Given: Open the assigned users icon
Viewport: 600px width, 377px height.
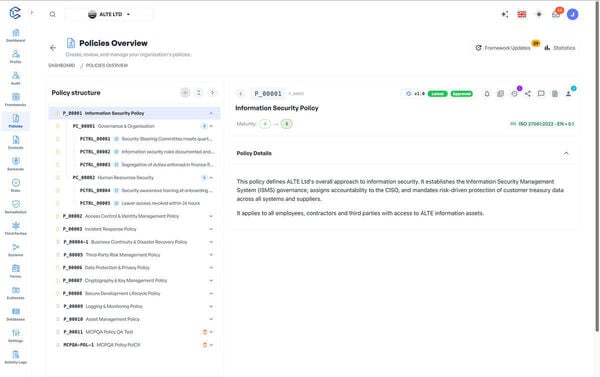Looking at the screenshot, I should click(x=569, y=94).
